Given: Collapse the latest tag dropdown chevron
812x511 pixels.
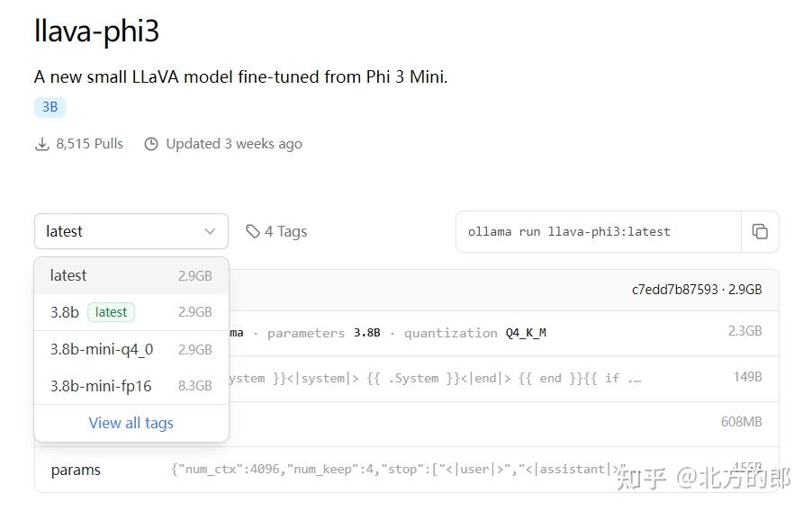Looking at the screenshot, I should 210,232.
